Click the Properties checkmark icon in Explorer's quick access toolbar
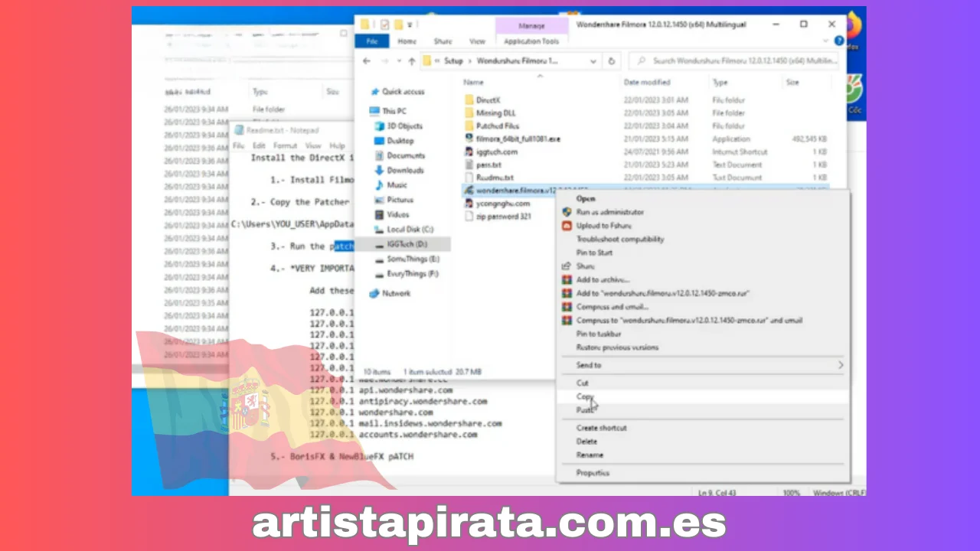The image size is (980, 551). (384, 24)
